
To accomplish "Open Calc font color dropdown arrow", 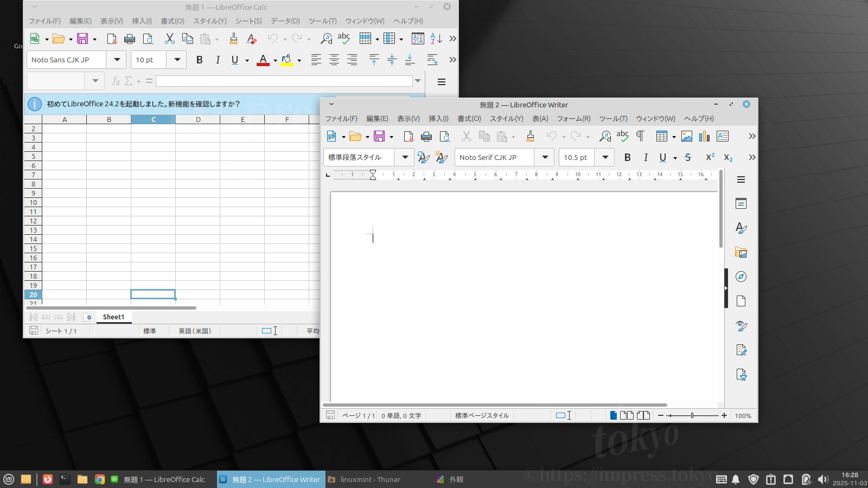I will pyautogui.click(x=275, y=60).
